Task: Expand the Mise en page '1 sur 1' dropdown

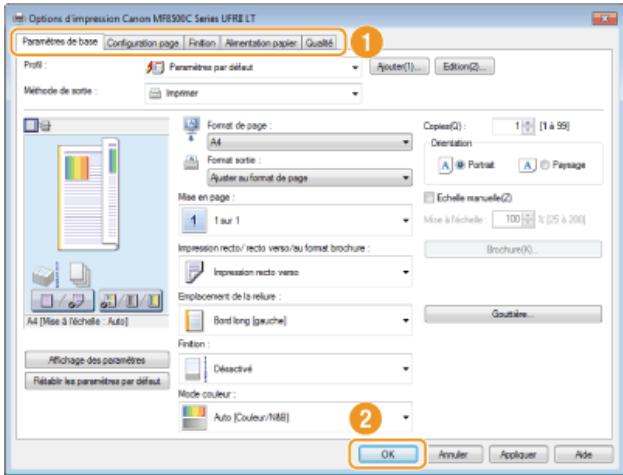Action: (x=295, y=220)
